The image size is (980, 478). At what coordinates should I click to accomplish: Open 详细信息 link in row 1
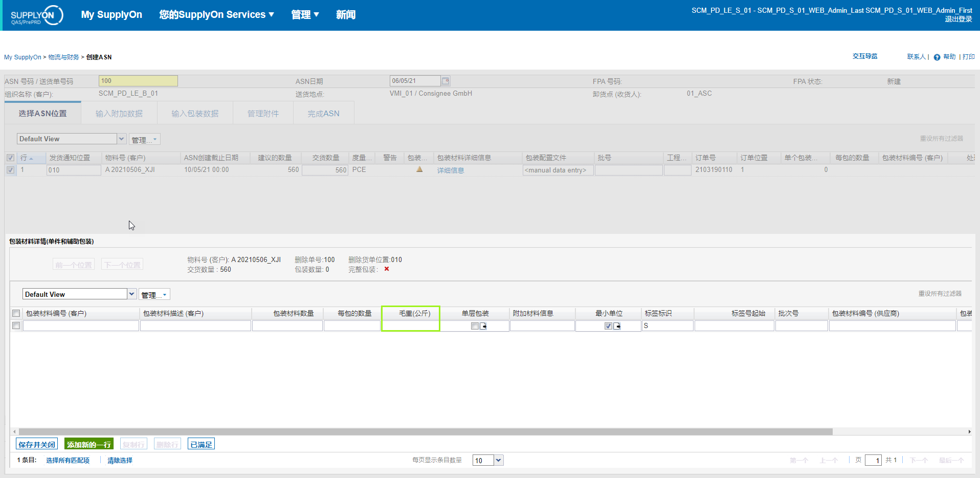click(x=451, y=170)
